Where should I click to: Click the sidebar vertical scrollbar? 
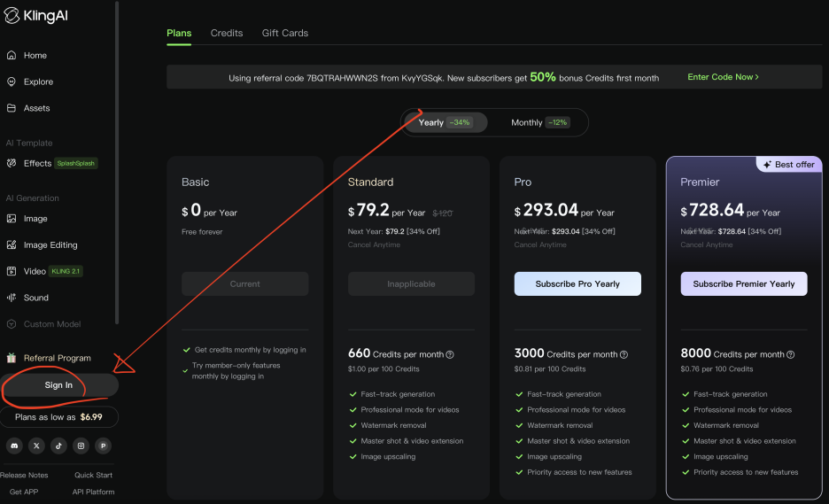coord(117,163)
